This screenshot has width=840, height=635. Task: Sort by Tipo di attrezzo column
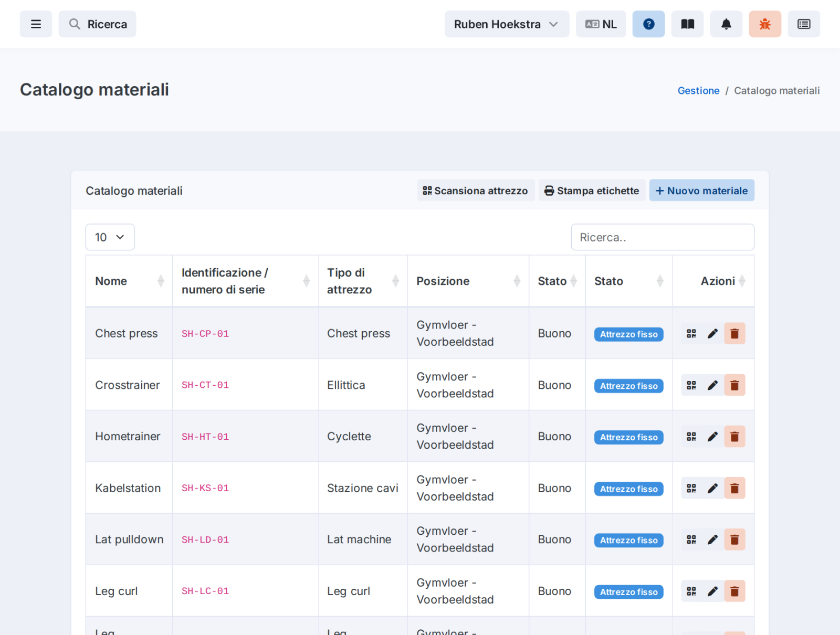(x=363, y=281)
